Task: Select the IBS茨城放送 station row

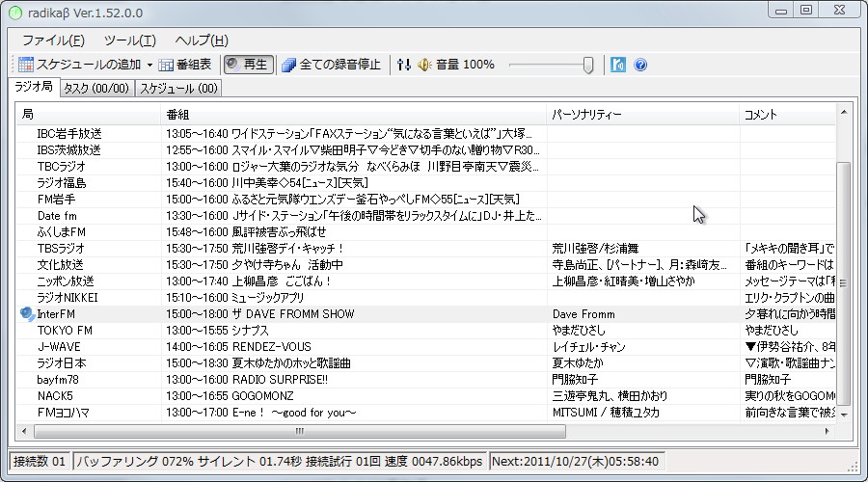Action: (426, 150)
